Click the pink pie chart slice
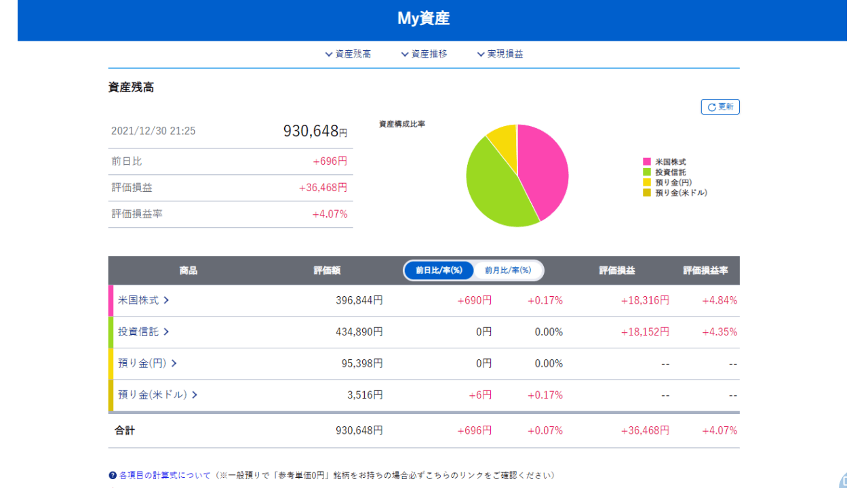This screenshot has width=868, height=488. coord(542,169)
